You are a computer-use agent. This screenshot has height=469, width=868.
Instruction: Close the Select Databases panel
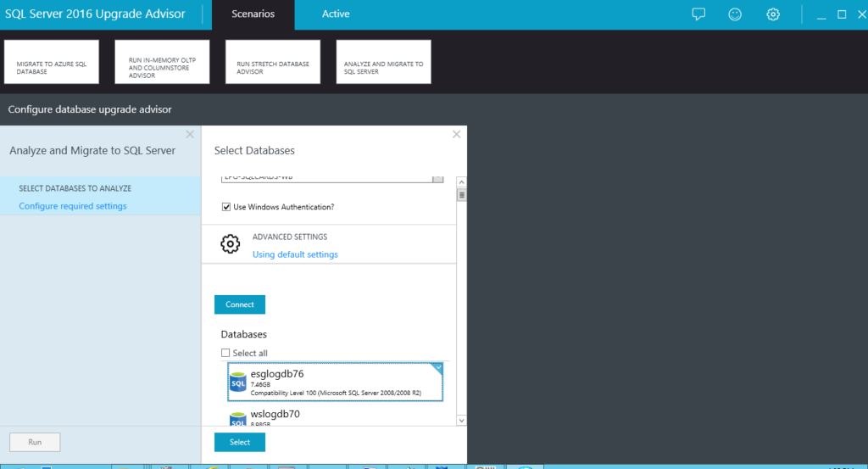pyautogui.click(x=456, y=134)
